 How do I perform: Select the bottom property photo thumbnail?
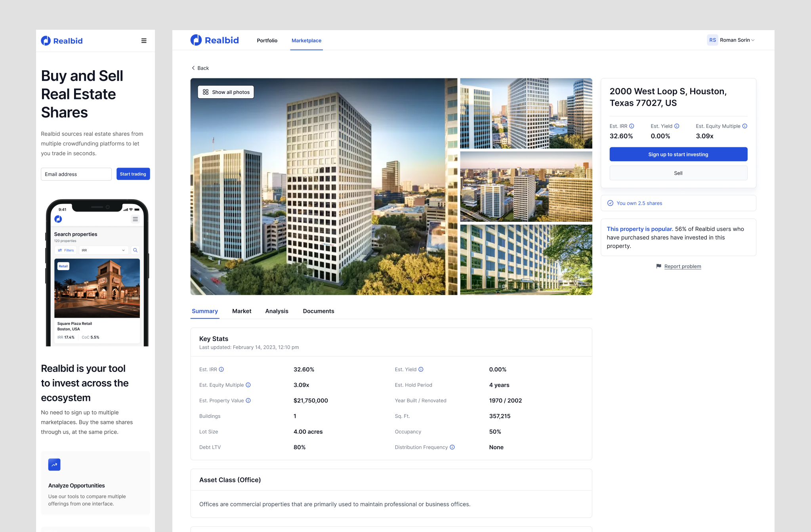click(526, 260)
